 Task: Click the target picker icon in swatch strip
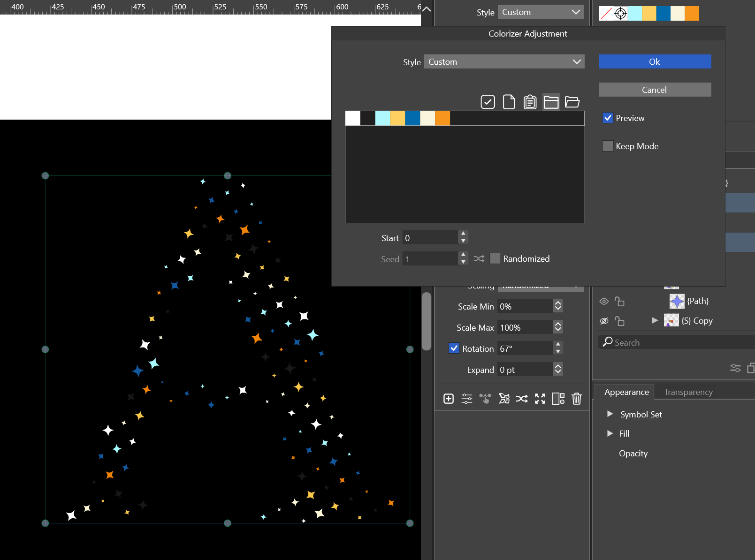pyautogui.click(x=620, y=14)
